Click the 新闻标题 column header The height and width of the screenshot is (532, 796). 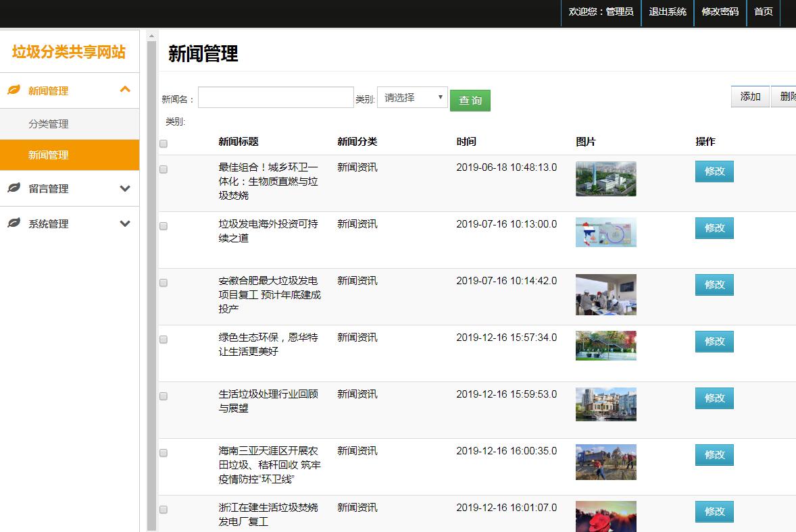[x=239, y=142]
